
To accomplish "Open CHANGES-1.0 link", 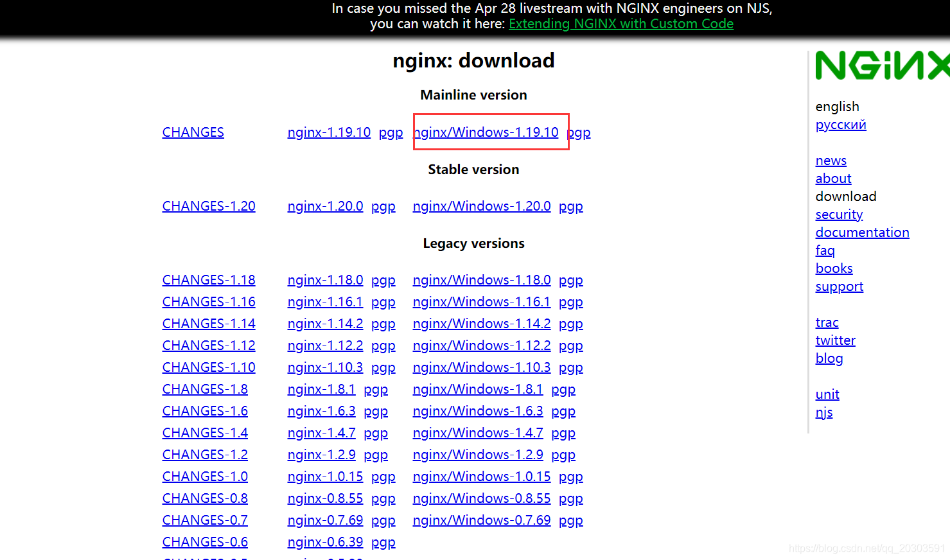I will click(205, 477).
